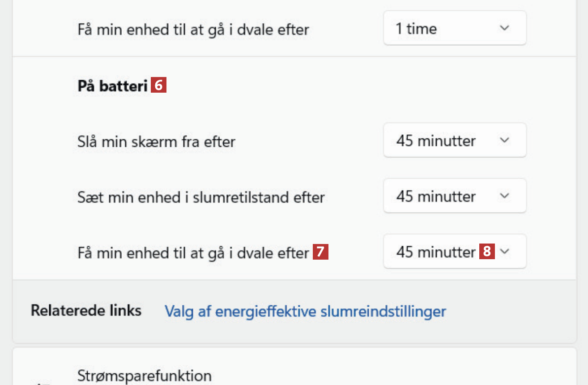Click the "Slå min skærm fra efter" label
Image resolution: width=588 pixels, height=385 pixels.
coord(156,141)
